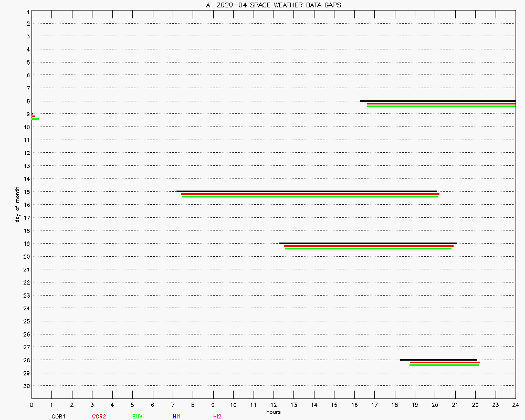This screenshot has height=420, width=525.
Task: Click the red COR2 gap bar on day 28
Action: tap(444, 362)
